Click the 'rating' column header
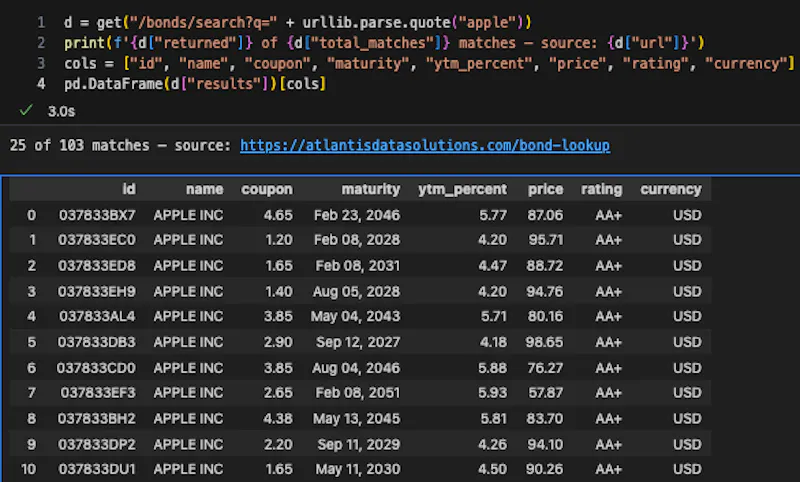This screenshot has width=800, height=482. 602,189
